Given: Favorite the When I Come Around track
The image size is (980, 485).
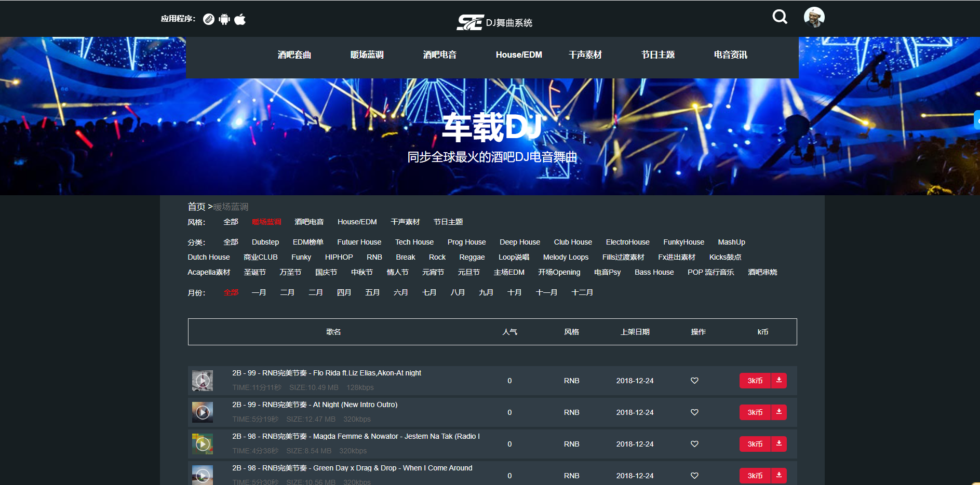Looking at the screenshot, I should pyautogui.click(x=694, y=475).
